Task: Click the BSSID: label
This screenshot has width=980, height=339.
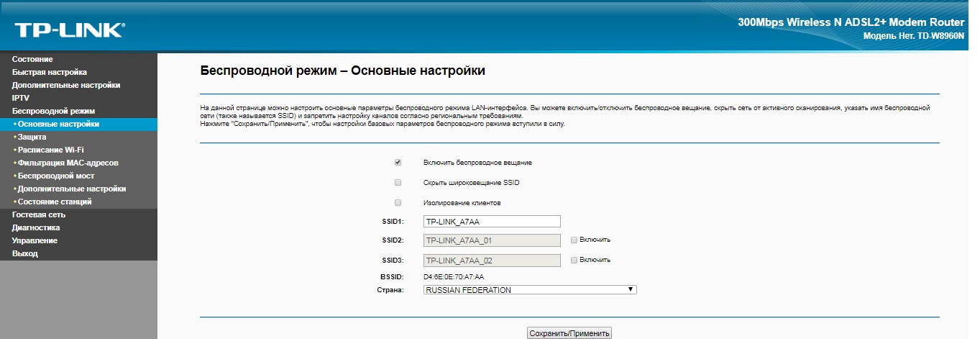Action: click(393, 277)
